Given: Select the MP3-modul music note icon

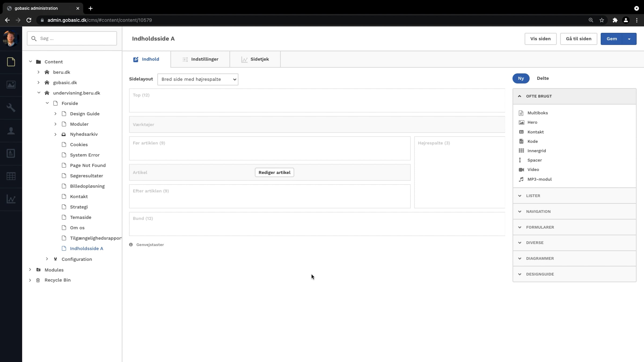Looking at the screenshot, I should click(x=521, y=179).
